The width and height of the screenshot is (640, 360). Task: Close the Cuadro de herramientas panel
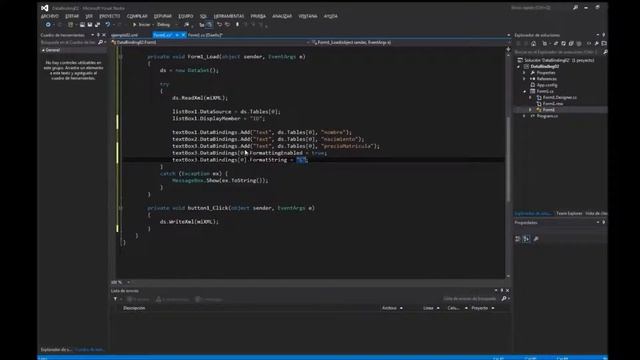[x=104, y=35]
